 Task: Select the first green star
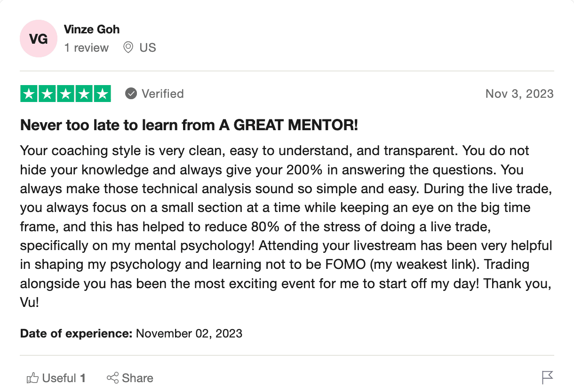point(29,94)
